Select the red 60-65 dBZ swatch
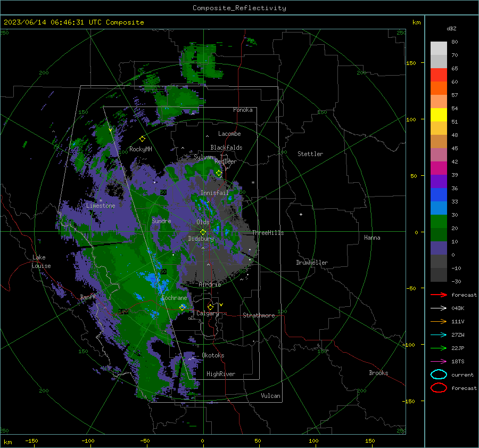Image resolution: width=479 pixels, height=448 pixels. pos(439,75)
